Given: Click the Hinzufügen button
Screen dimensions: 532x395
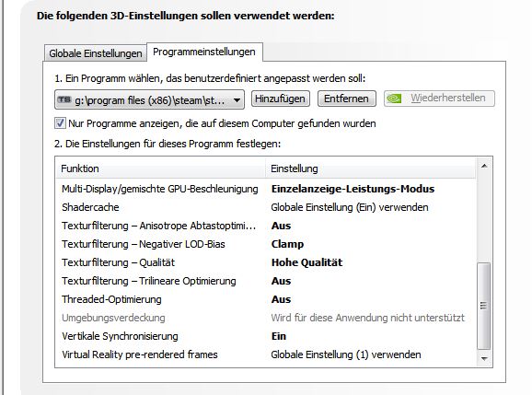Looking at the screenshot, I should point(280,99).
